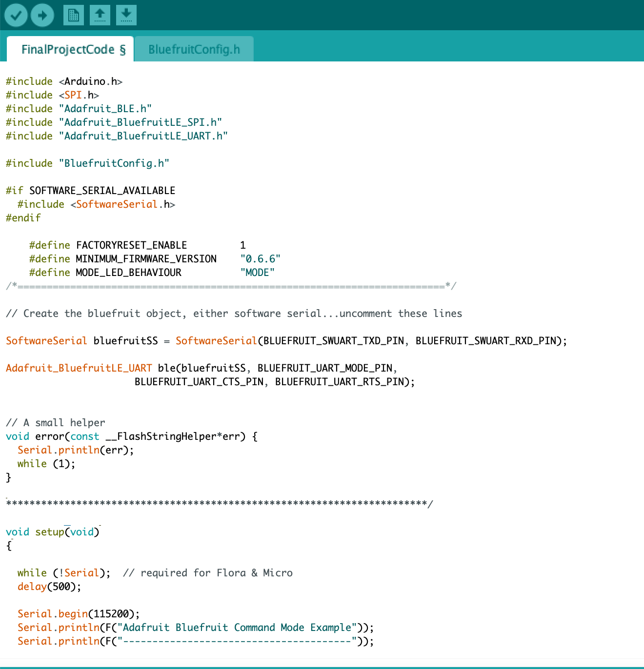This screenshot has width=644, height=669.
Task: Click the row of asterisks comment line
Action: 220,503
